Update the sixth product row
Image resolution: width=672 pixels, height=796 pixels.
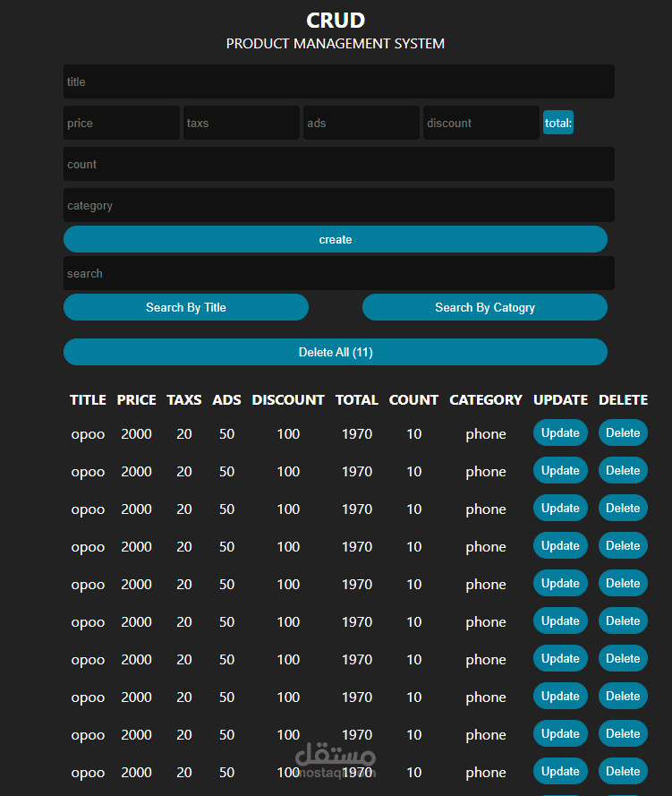click(560, 621)
